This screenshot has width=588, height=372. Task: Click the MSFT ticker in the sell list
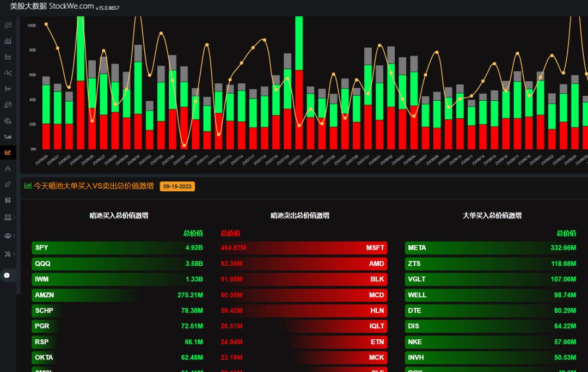tap(375, 248)
